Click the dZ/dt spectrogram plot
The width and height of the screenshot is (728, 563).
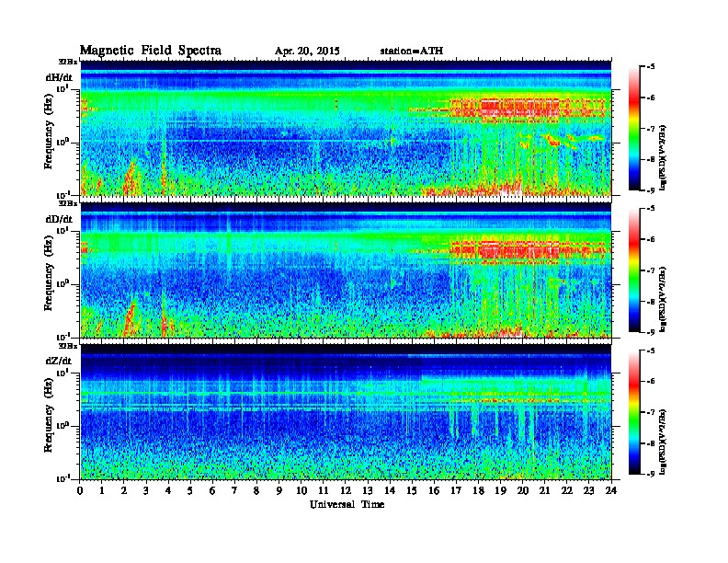(x=346, y=411)
